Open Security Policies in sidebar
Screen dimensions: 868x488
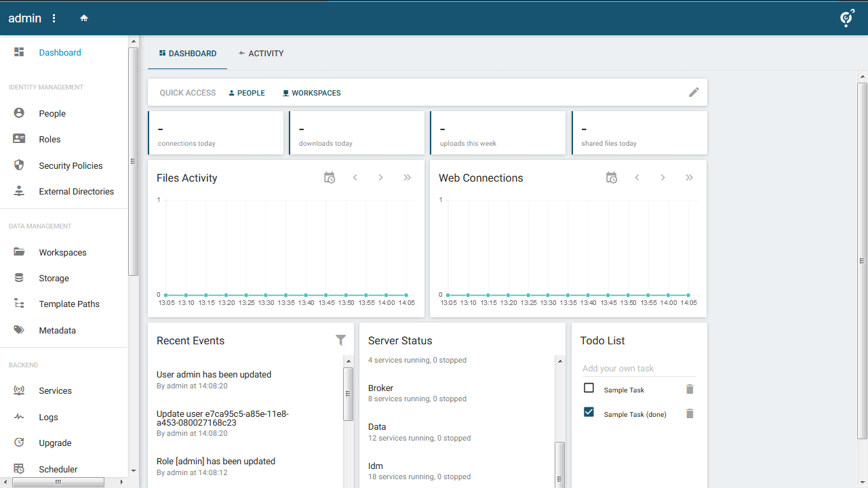click(71, 165)
